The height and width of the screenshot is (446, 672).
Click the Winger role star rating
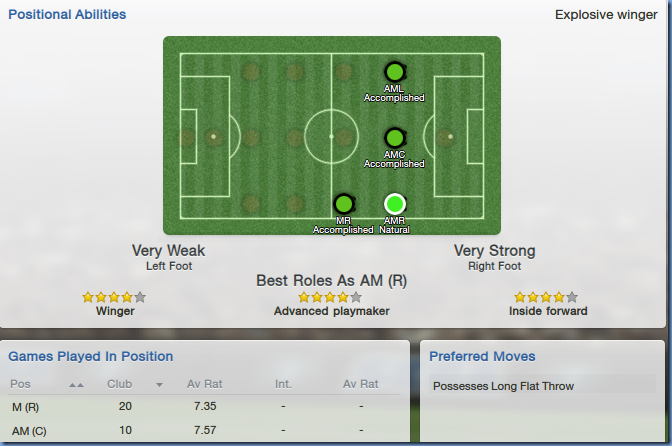[114, 297]
